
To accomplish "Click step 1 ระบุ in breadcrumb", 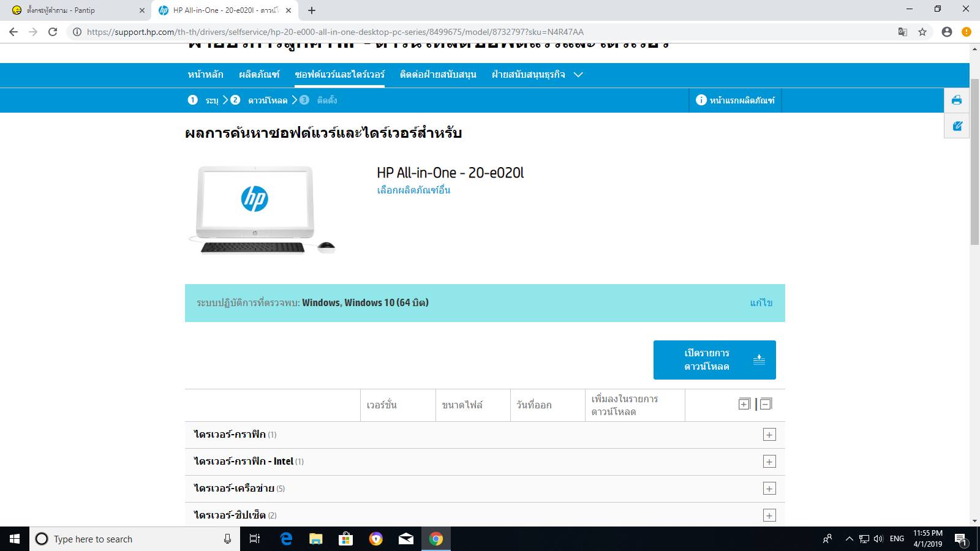I will click(203, 100).
